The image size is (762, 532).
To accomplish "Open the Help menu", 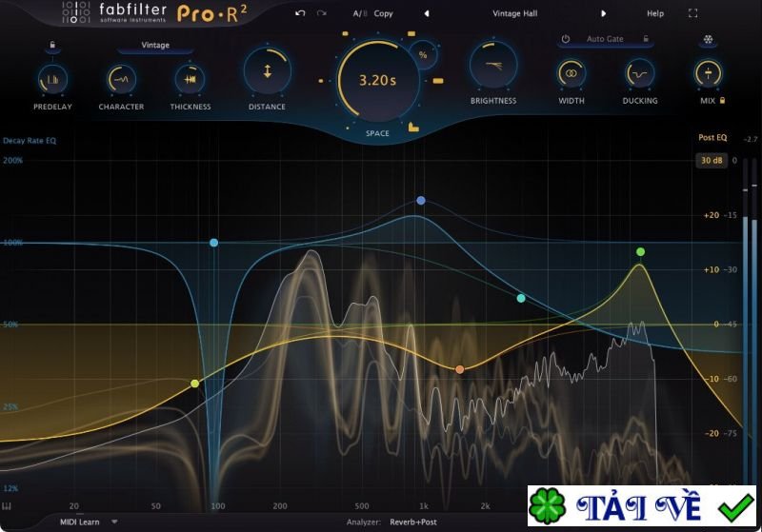I will click(655, 13).
